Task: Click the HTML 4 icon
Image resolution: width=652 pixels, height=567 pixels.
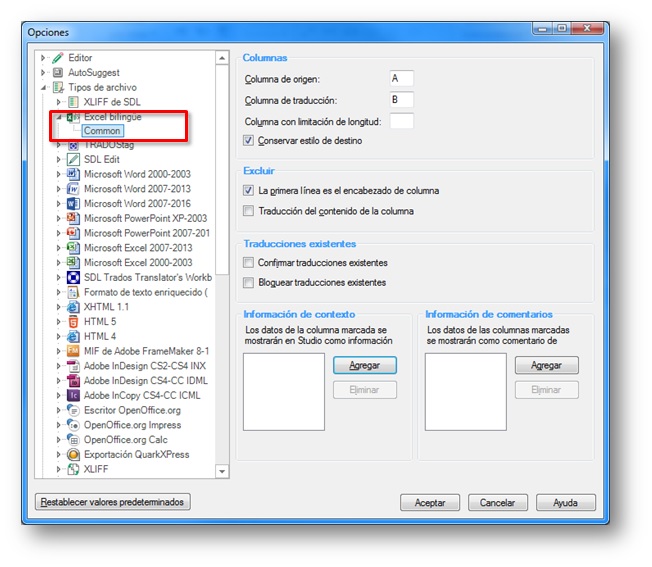Action: 73,336
